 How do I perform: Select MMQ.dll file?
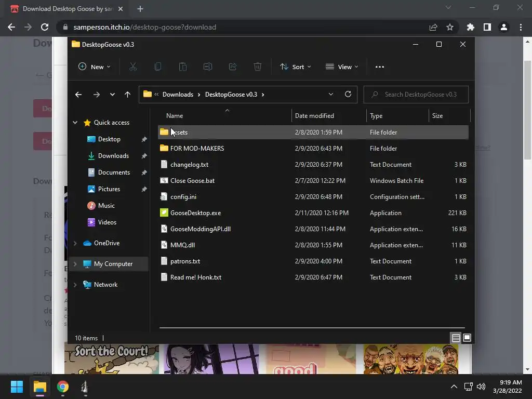pyautogui.click(x=313, y=245)
